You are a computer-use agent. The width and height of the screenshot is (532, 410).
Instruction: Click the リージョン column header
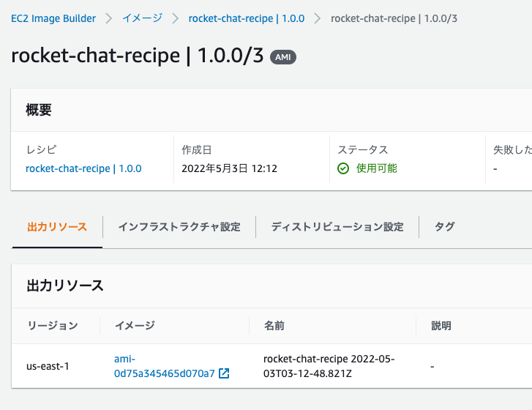point(53,326)
